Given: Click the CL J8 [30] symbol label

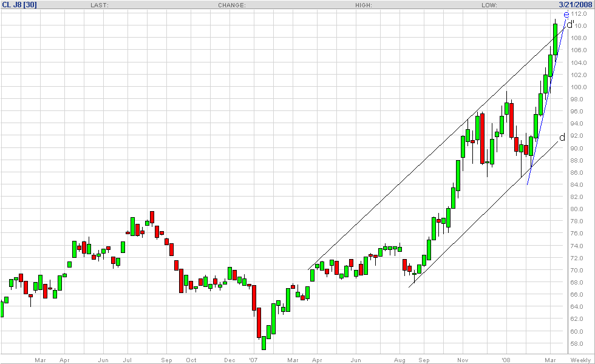Looking at the screenshot, I should (19, 5).
